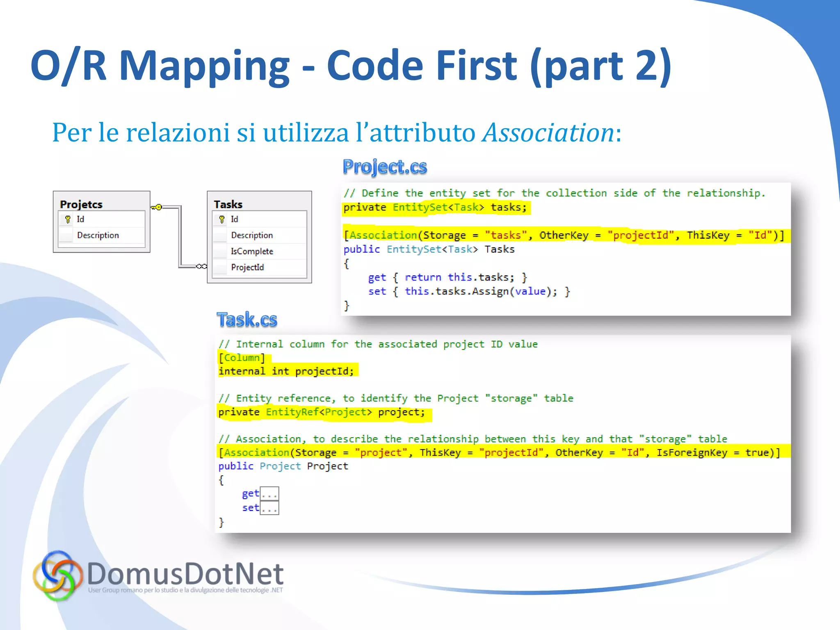The width and height of the screenshot is (840, 630).
Task: Click the highlighted [Column] attribute
Action: coord(242,358)
